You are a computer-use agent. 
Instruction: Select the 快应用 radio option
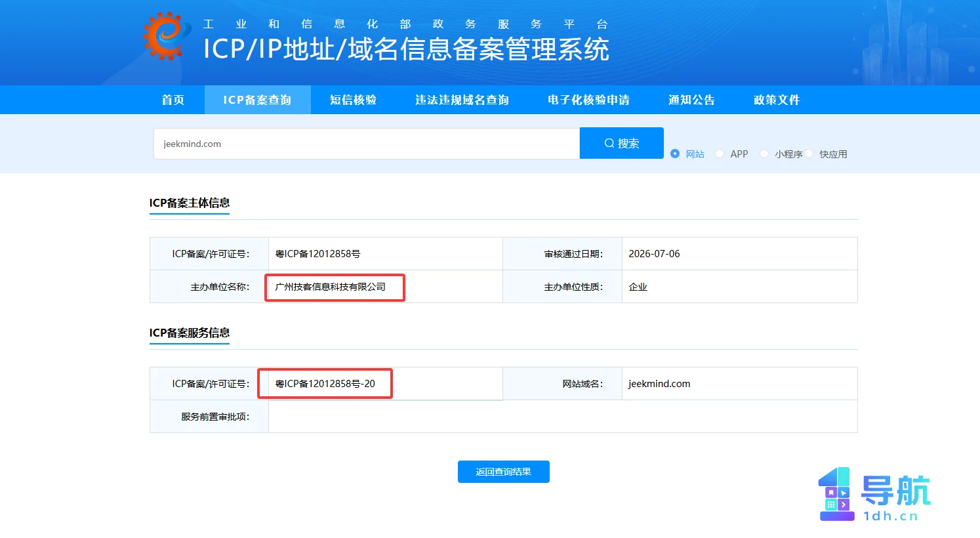(x=809, y=154)
